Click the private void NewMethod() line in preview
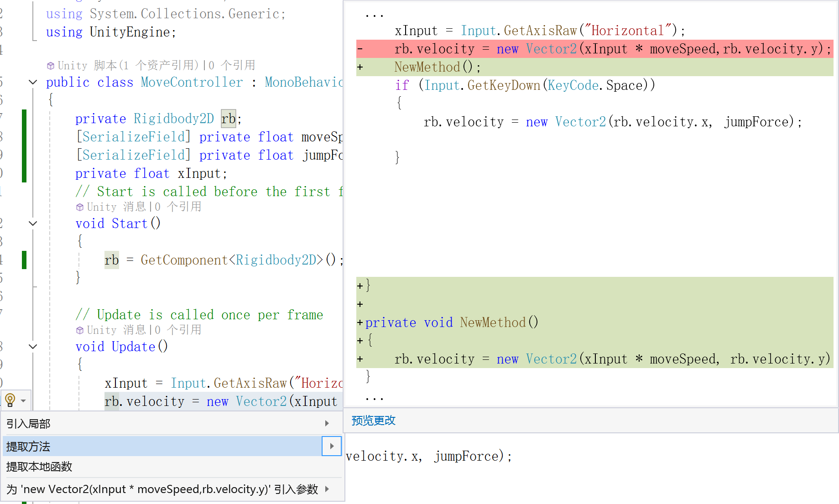The width and height of the screenshot is (839, 504). (x=594, y=322)
